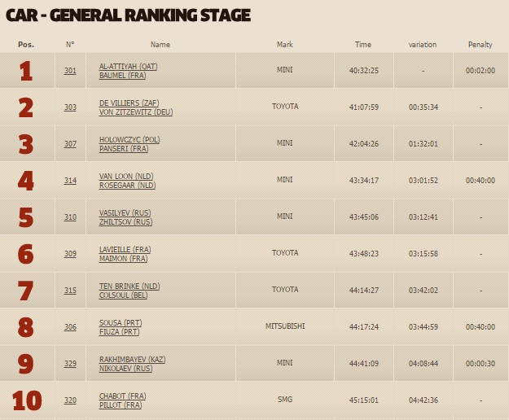
Task: Open driver AL-ATTIYAH (QAT) profile
Action: point(129,66)
